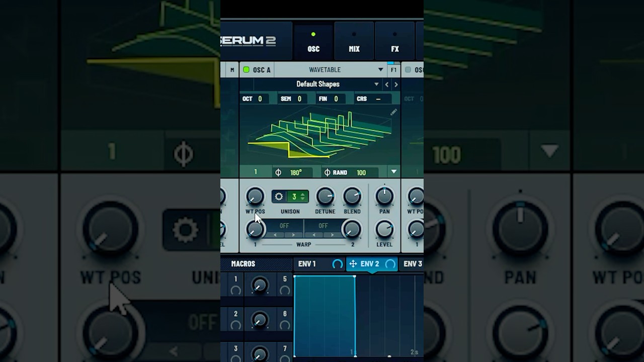The width and height of the screenshot is (644, 362).
Task: Click the OSC A LEVEL knob
Action: coord(384,229)
